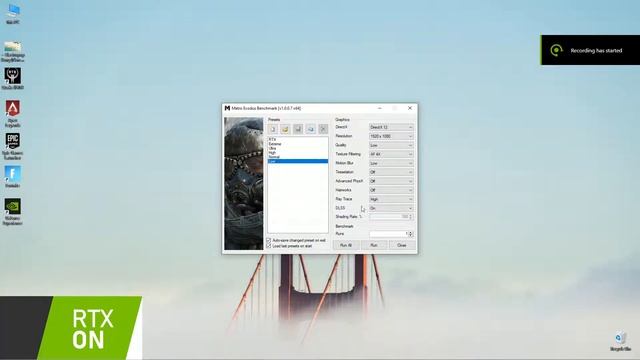Select the highlighted Low preset

click(x=298, y=161)
